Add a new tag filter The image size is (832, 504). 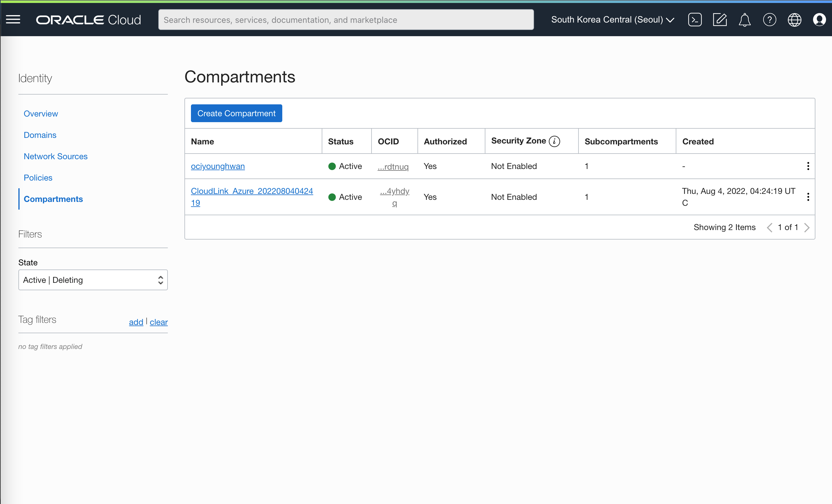[x=136, y=322]
